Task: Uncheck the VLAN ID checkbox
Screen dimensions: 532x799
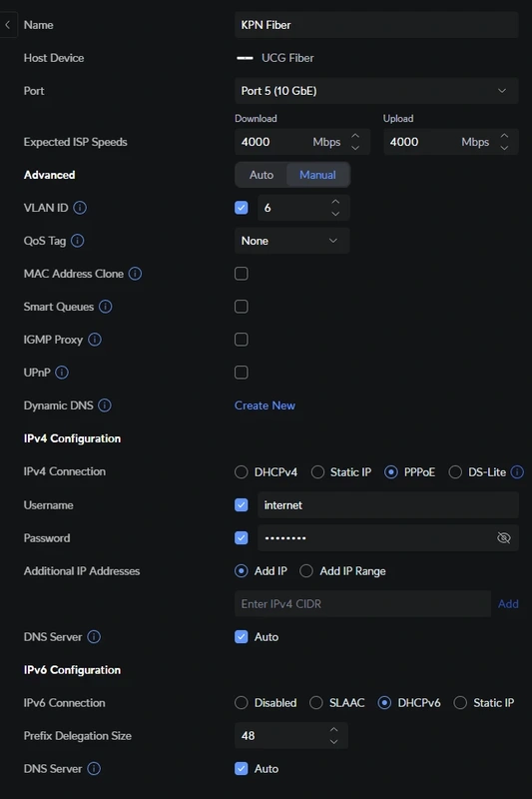Action: pyautogui.click(x=242, y=208)
